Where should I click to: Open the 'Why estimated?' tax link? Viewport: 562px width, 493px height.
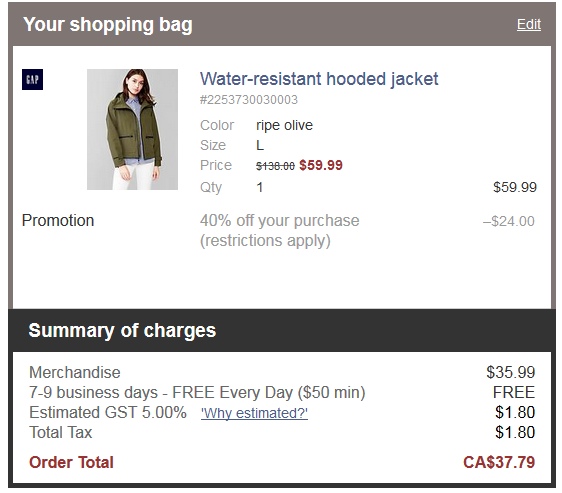click(254, 413)
